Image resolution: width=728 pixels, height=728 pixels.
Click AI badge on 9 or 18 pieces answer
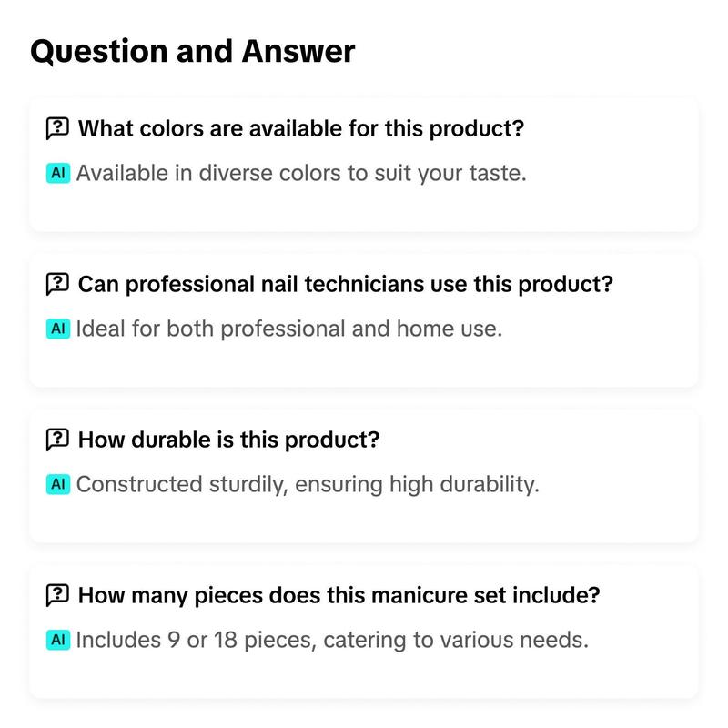58,640
